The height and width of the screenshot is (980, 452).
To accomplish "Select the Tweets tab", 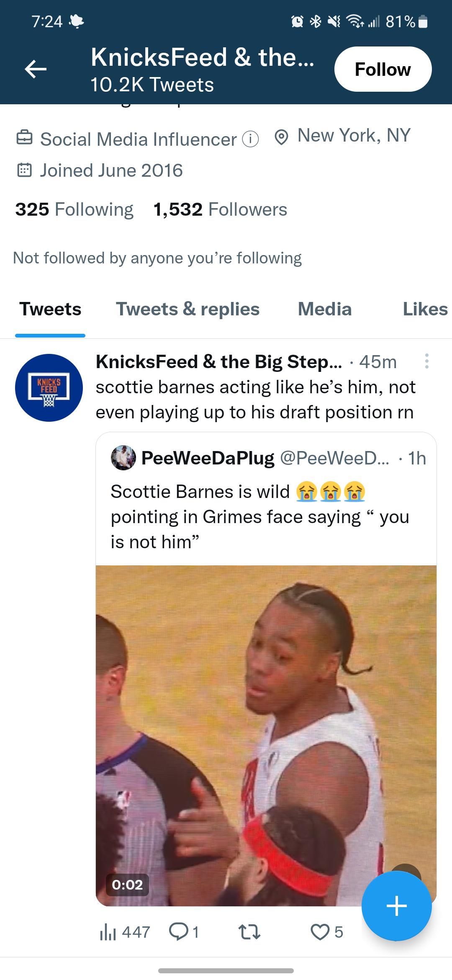I will (x=50, y=309).
